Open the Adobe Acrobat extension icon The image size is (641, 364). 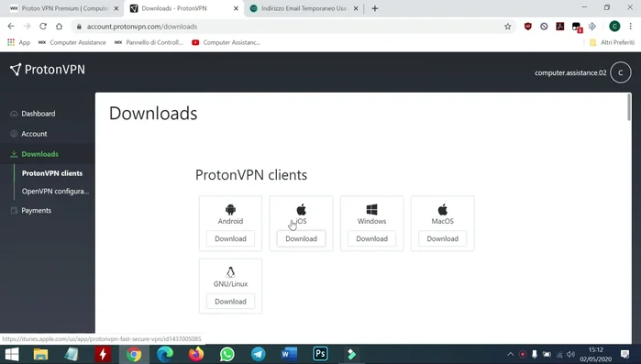pyautogui.click(x=560, y=27)
